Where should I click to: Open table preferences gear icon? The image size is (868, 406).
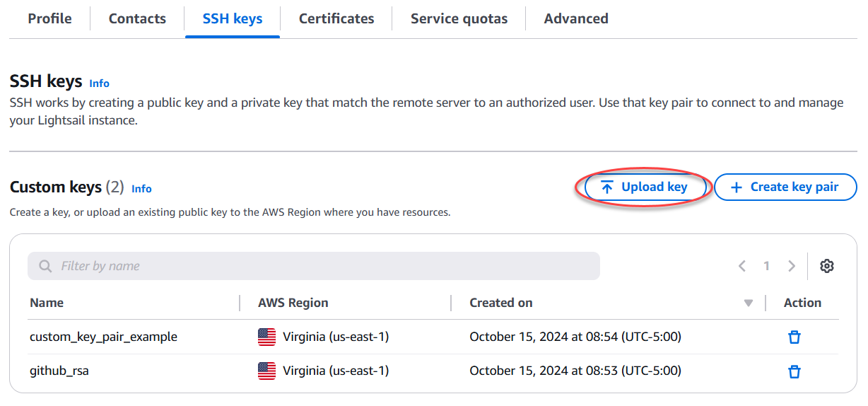[827, 266]
